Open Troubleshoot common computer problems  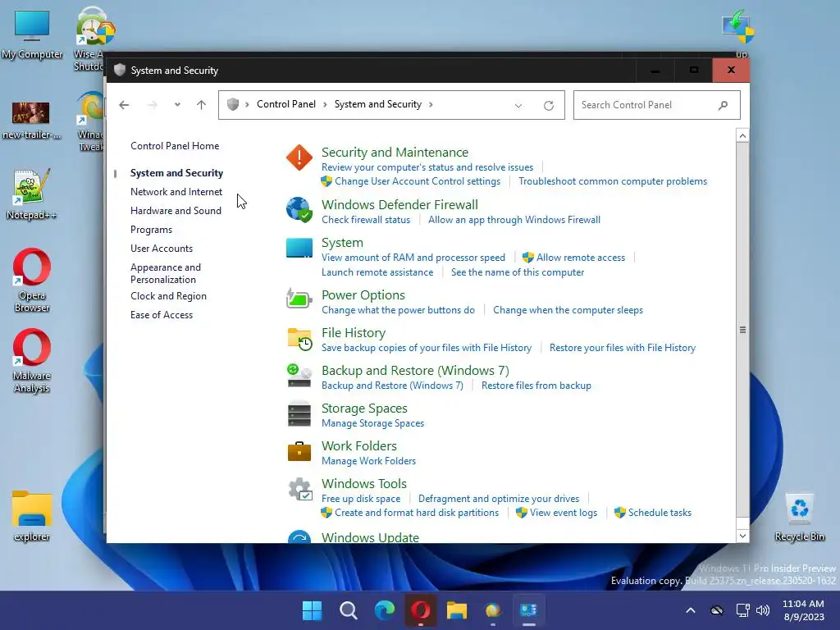(x=612, y=181)
